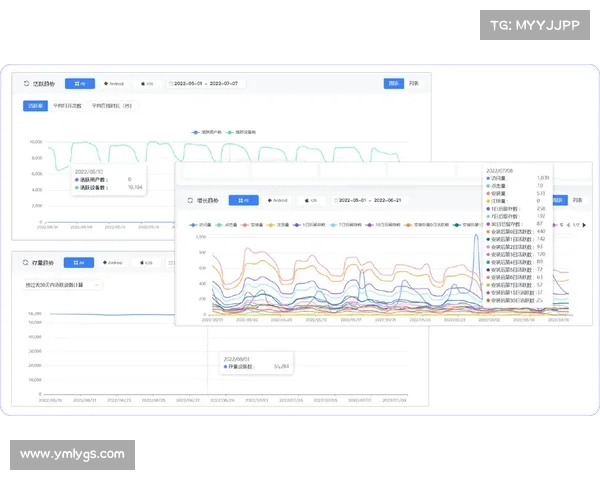Viewport: 600px width, 480px height.
Task: Switch to 列表 list view in 活跃趋势
Action: click(x=414, y=84)
